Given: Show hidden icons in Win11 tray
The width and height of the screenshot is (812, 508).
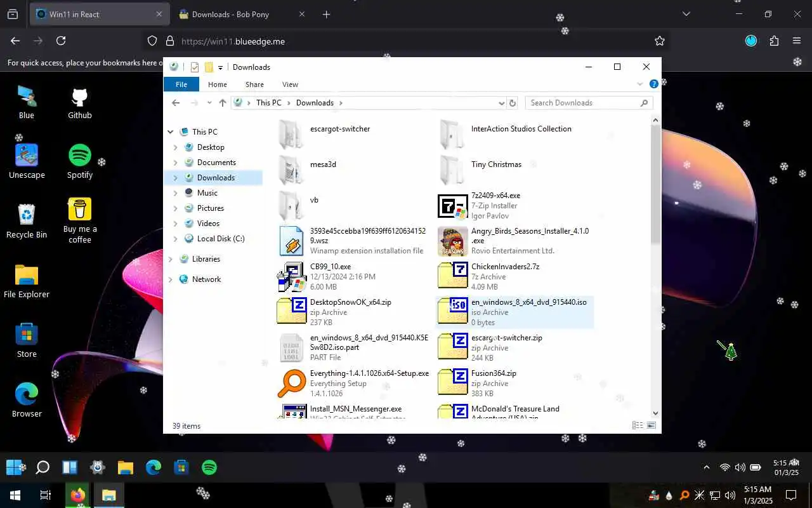Looking at the screenshot, I should pyautogui.click(x=707, y=467).
